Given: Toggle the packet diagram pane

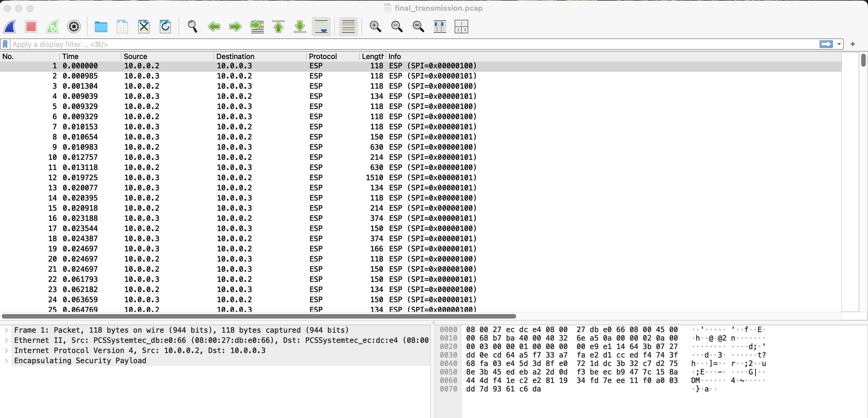Looking at the screenshot, I should [461, 27].
